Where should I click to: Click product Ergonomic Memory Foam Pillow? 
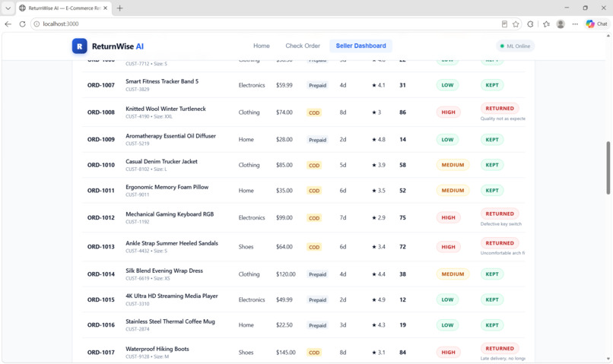(x=167, y=188)
